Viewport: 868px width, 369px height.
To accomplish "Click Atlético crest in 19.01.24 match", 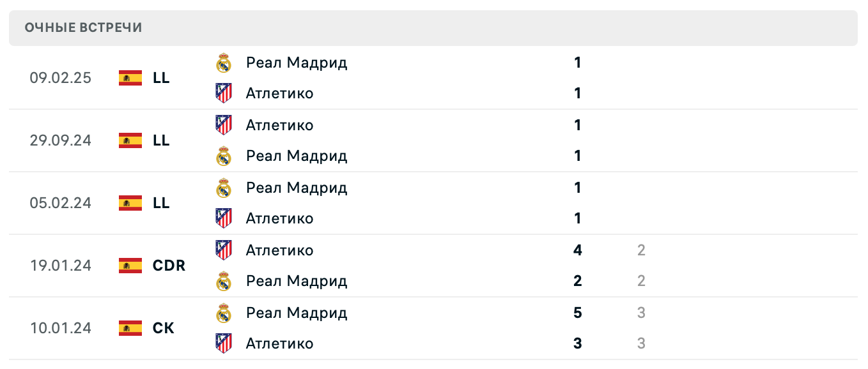I will [223, 250].
